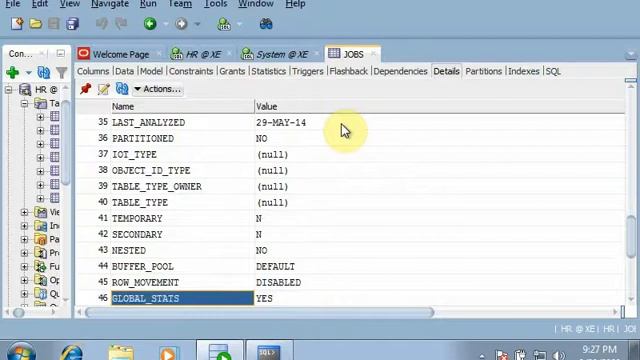Click the GLOBAL_STATS highlighted cell
Viewport: 640px width, 360px height.
[x=182, y=298]
